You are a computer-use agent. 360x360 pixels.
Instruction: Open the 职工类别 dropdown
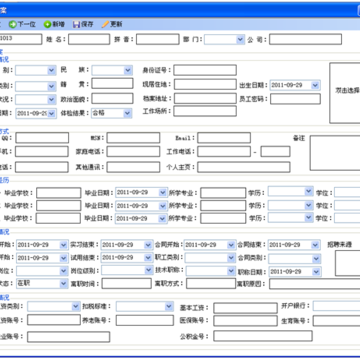coord(231,258)
